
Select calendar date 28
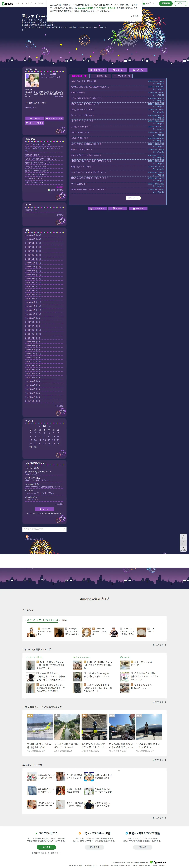click(58, 444)
